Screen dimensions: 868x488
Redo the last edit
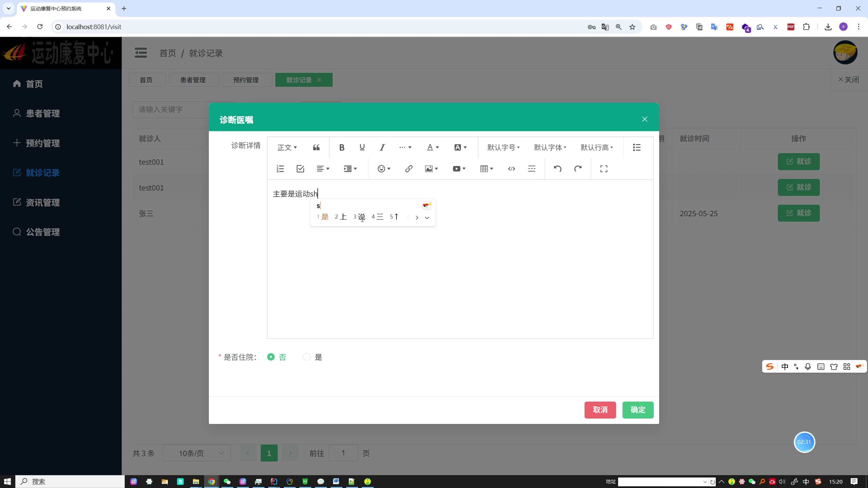[578, 169]
